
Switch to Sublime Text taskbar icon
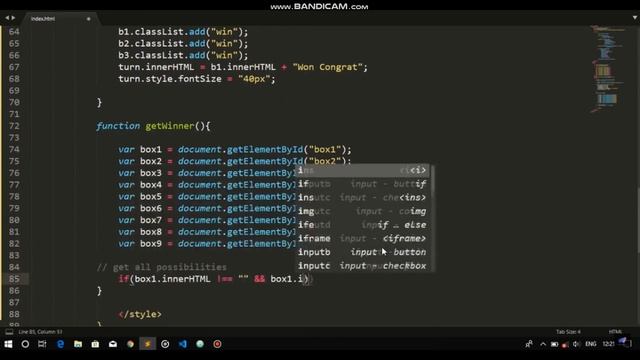coord(148,344)
